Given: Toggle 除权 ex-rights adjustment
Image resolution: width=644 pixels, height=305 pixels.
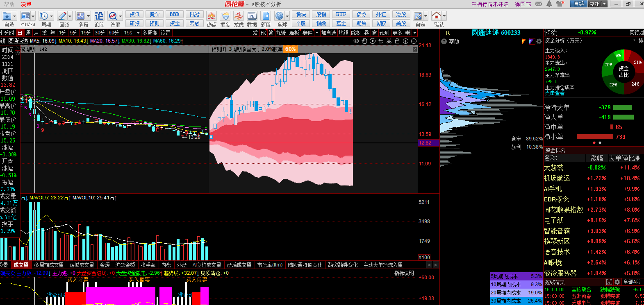Looking at the screenshot, I should (356, 33).
